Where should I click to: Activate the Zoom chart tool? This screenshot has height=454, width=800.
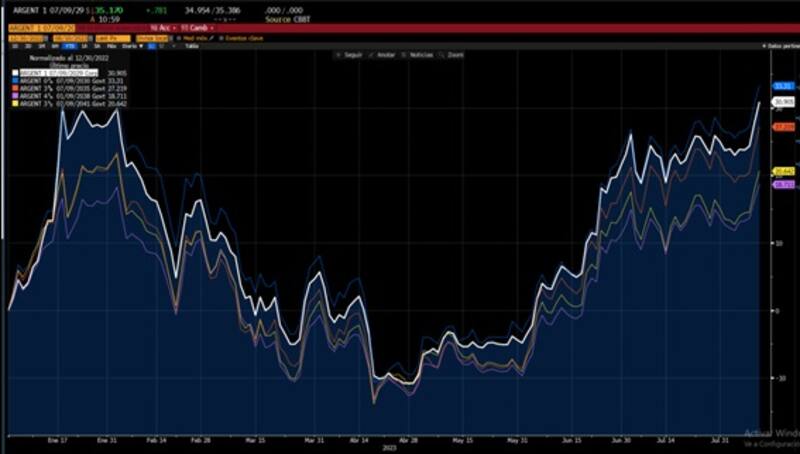coord(451,55)
